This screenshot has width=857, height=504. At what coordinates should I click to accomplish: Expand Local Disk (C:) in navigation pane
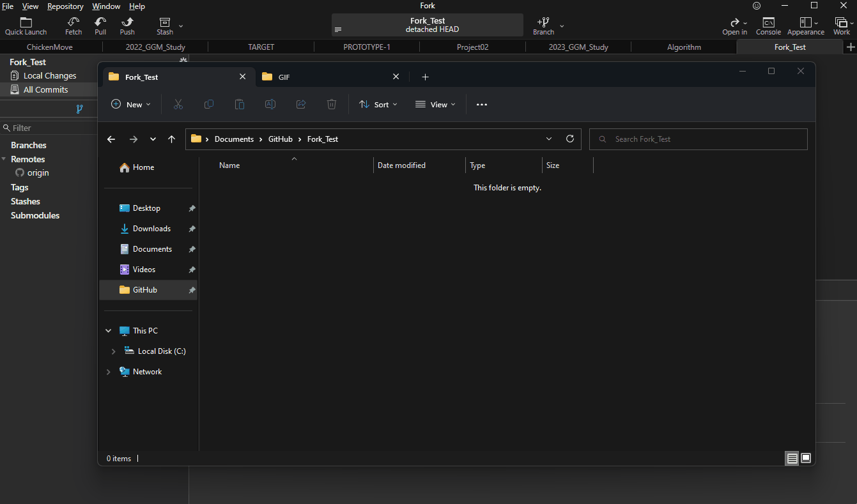(113, 351)
